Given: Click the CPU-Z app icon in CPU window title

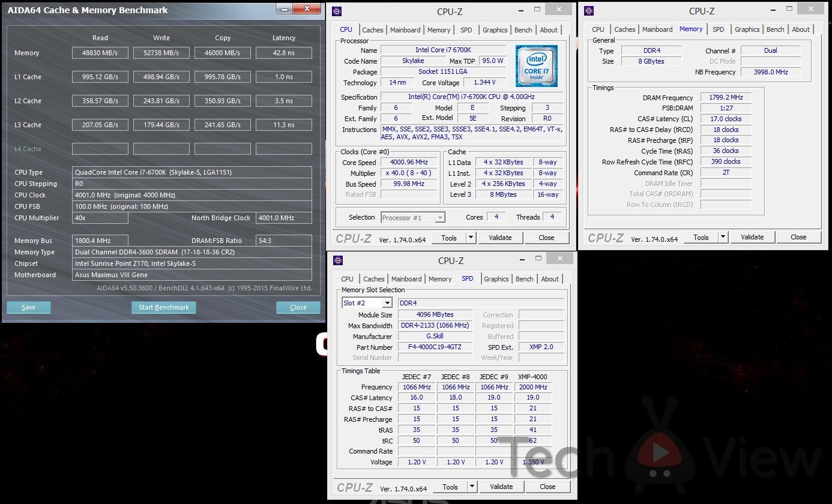Looking at the screenshot, I should (x=337, y=11).
